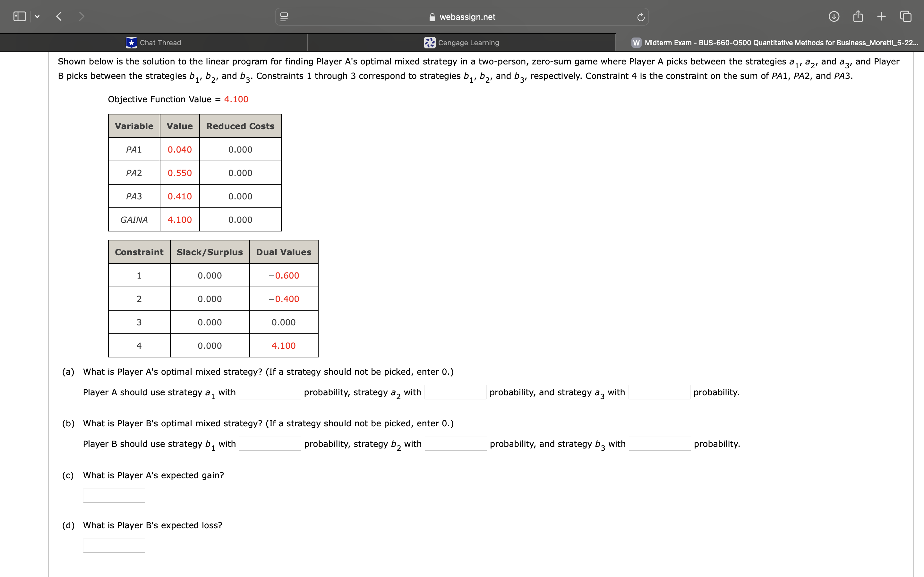Click the probability field for strategy a1
The width and height of the screenshot is (924, 577).
[x=269, y=392]
